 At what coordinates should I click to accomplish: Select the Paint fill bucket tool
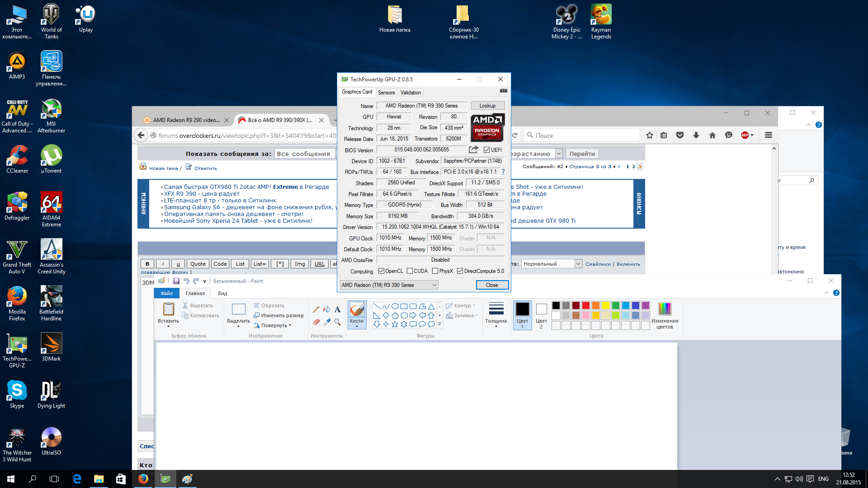[x=327, y=310]
